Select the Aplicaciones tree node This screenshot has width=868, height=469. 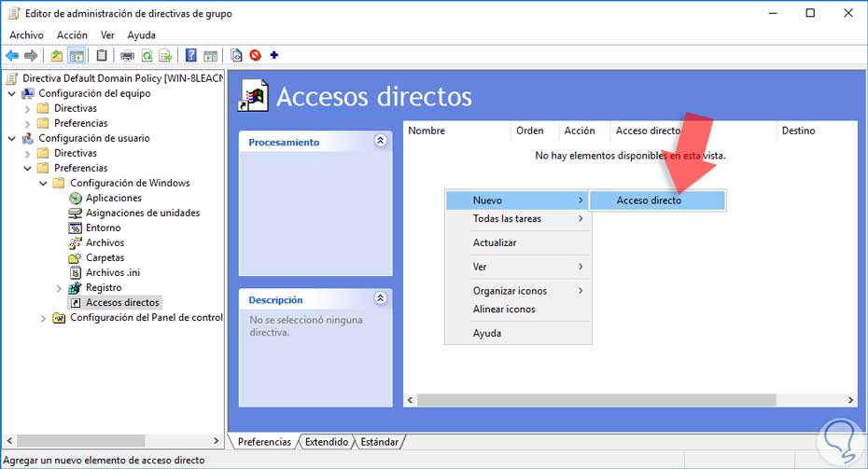[114, 198]
